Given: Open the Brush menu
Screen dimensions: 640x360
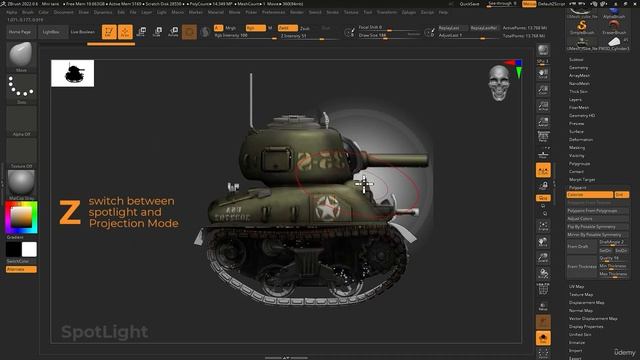Looking at the screenshot, I should coord(28,12).
